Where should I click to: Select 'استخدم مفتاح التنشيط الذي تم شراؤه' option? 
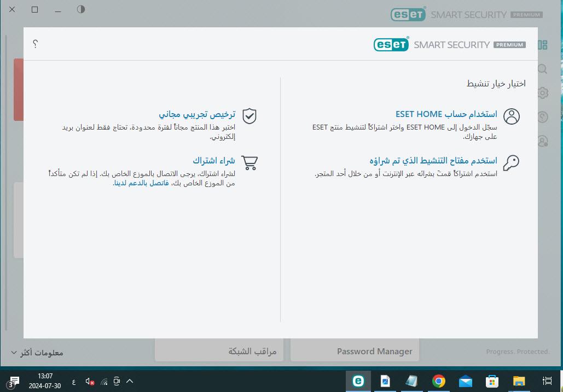pos(433,160)
